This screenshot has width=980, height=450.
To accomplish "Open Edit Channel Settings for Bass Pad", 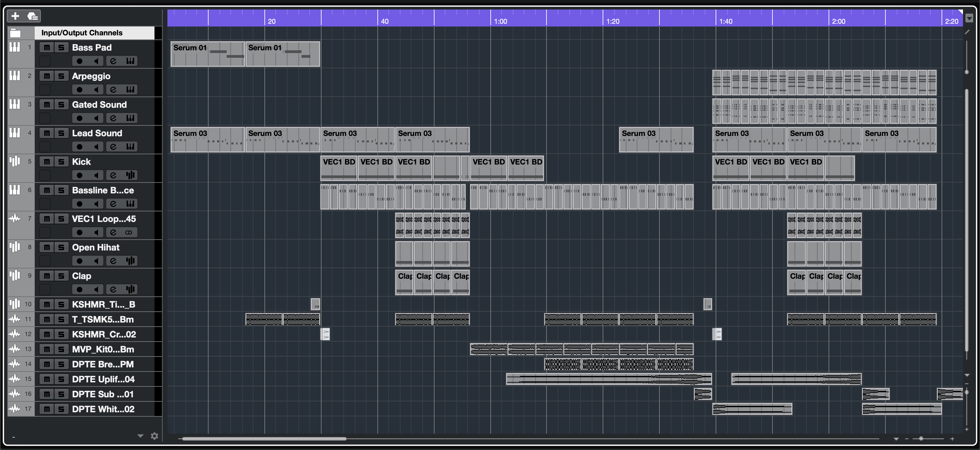I will pos(113,61).
